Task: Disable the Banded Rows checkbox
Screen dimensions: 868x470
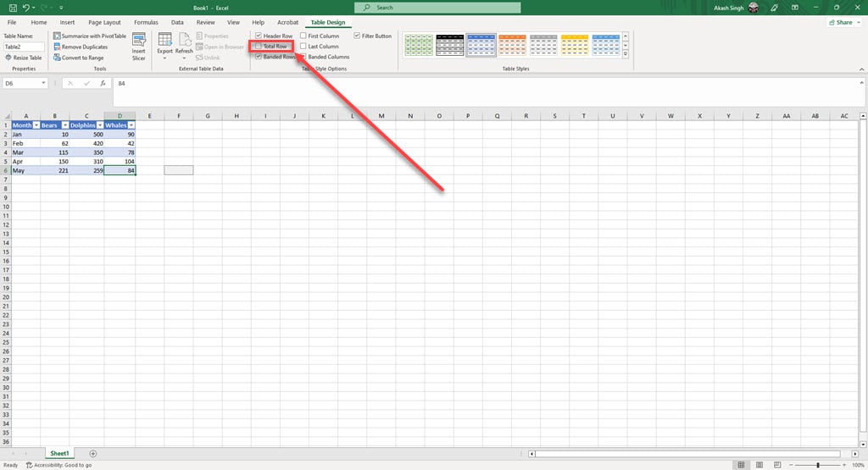Action: (259, 57)
